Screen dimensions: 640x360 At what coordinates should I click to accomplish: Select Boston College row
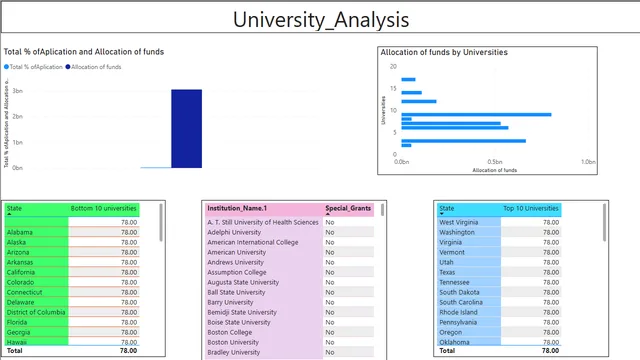[290, 332]
